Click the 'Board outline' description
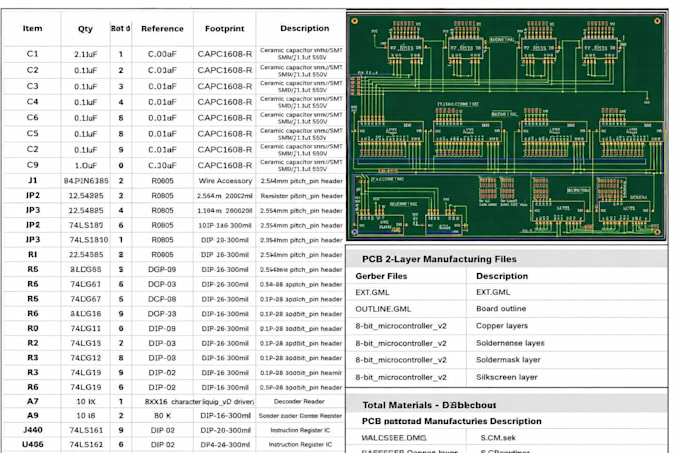This screenshot has height=453, width=680. [x=501, y=308]
